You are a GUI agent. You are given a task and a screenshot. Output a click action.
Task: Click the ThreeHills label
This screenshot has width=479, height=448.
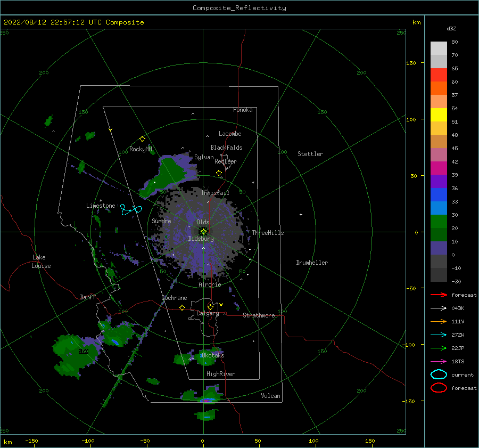[268, 233]
